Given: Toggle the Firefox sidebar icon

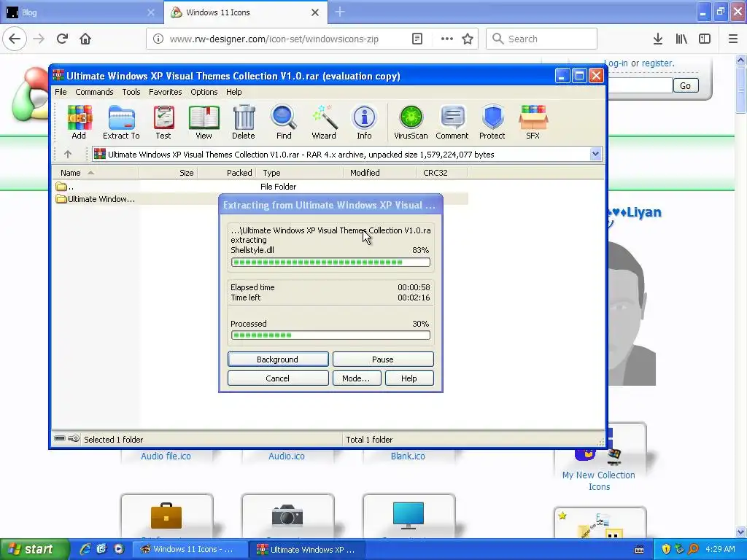Looking at the screenshot, I should 705,39.
